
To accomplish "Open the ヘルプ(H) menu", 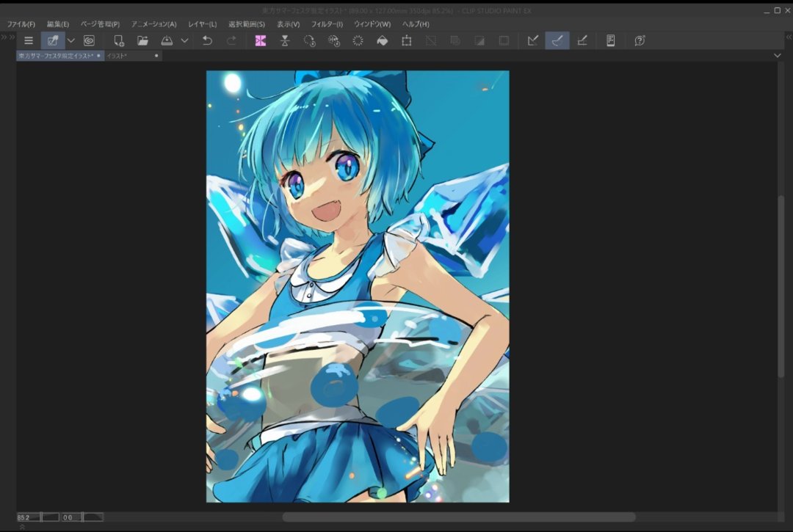I will click(416, 24).
